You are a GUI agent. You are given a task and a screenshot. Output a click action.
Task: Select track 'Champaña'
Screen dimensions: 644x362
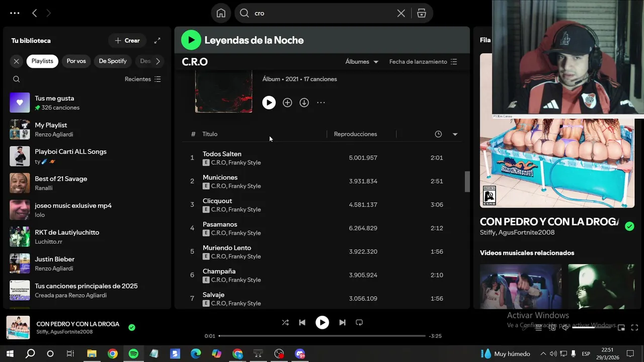[x=322, y=275]
